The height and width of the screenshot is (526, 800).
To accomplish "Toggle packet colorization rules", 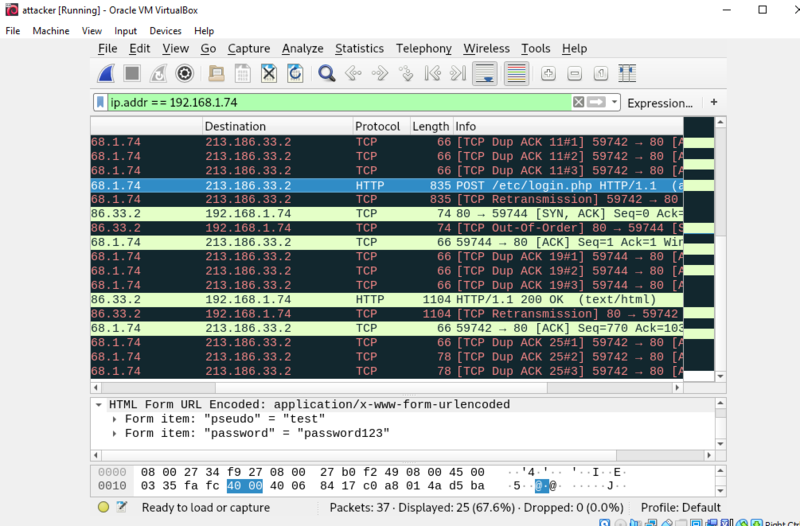I will coord(516,73).
